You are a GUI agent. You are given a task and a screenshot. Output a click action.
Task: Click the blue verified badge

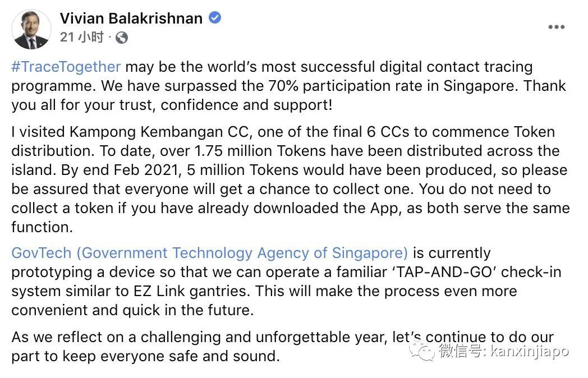coord(215,18)
